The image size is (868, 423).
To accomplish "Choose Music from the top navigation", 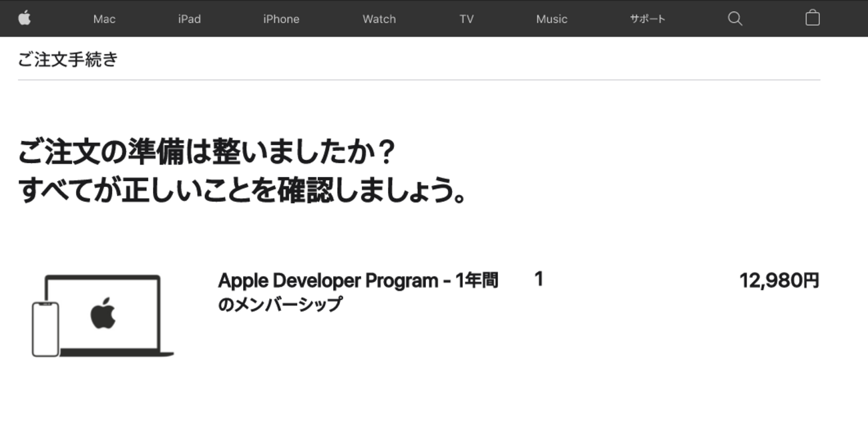I will coord(552,19).
